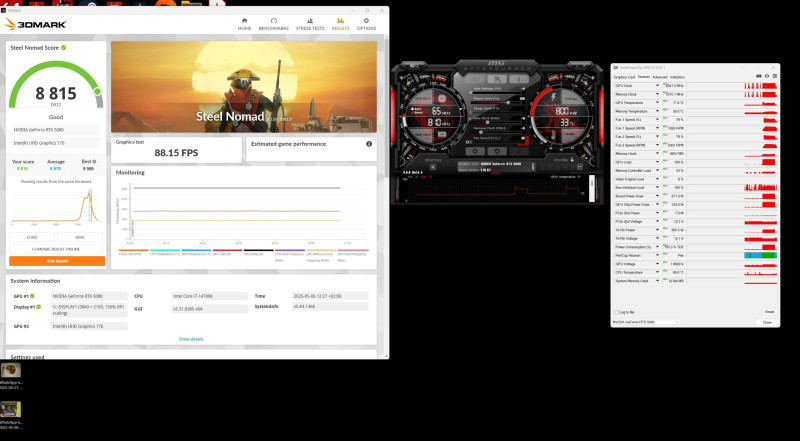Click the GPU #1 green check icon

(x=32, y=296)
